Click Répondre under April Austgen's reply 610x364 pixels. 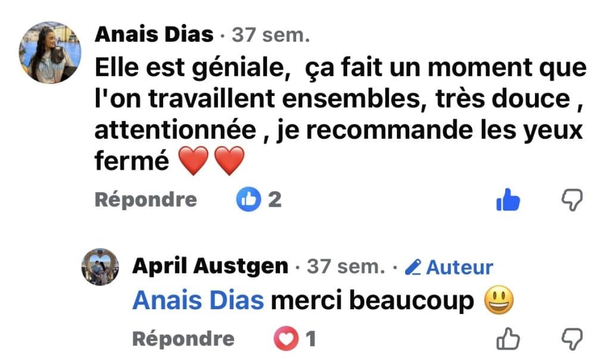183,340
